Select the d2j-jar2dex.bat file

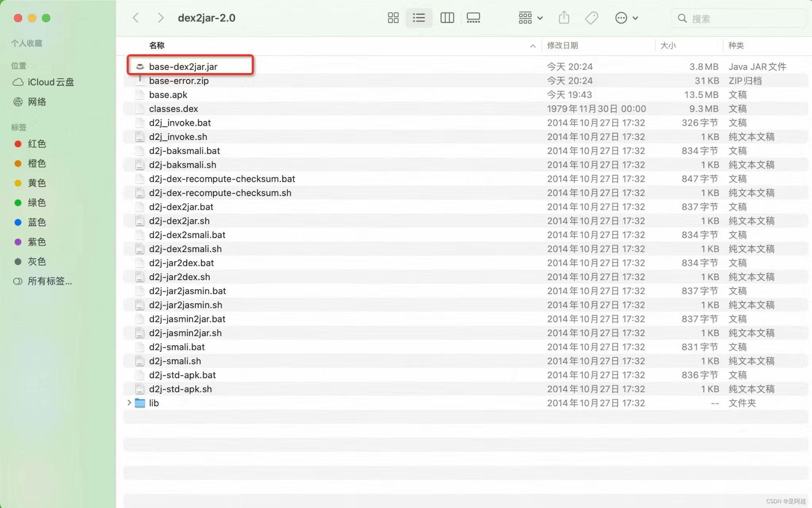pyautogui.click(x=181, y=263)
